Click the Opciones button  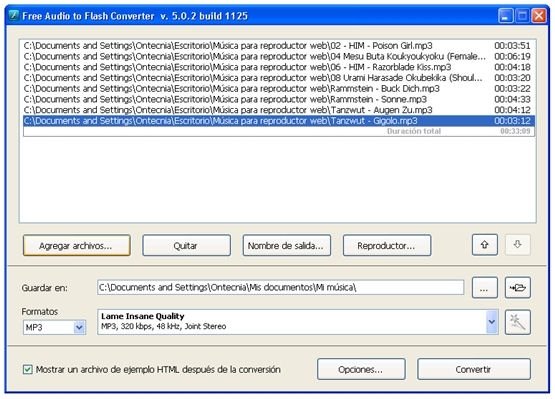click(x=361, y=369)
